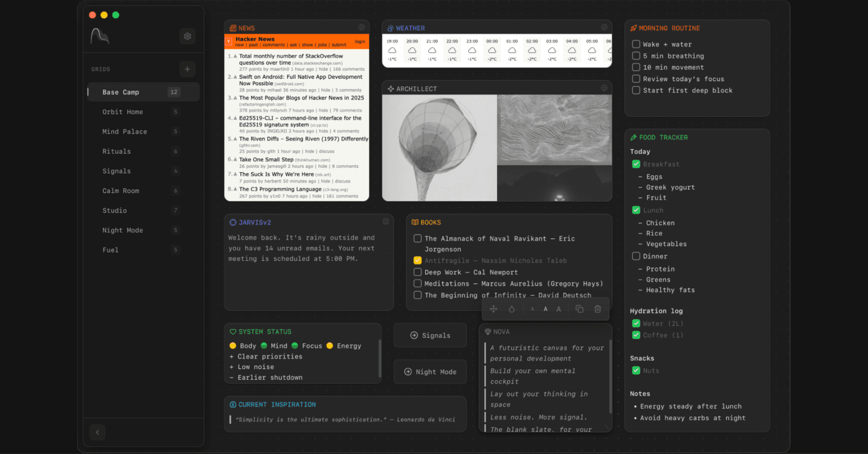Open the Hacker News comments link
Viewport: 868px width, 454px height.
(273, 45)
